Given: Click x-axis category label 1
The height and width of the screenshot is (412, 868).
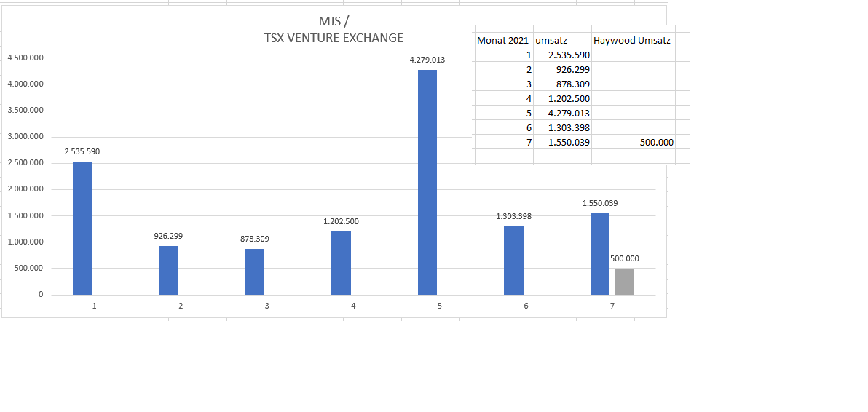Looking at the screenshot, I should click(95, 306).
